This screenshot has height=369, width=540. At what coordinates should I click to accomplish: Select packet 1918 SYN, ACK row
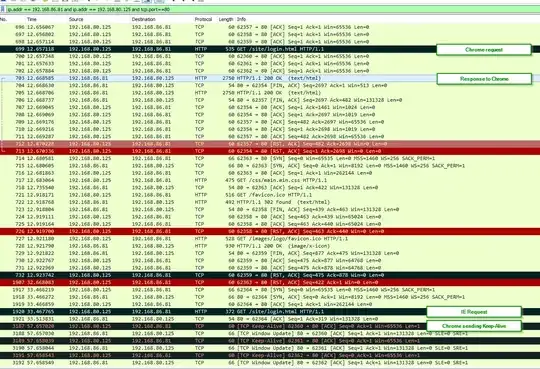pos(270,297)
